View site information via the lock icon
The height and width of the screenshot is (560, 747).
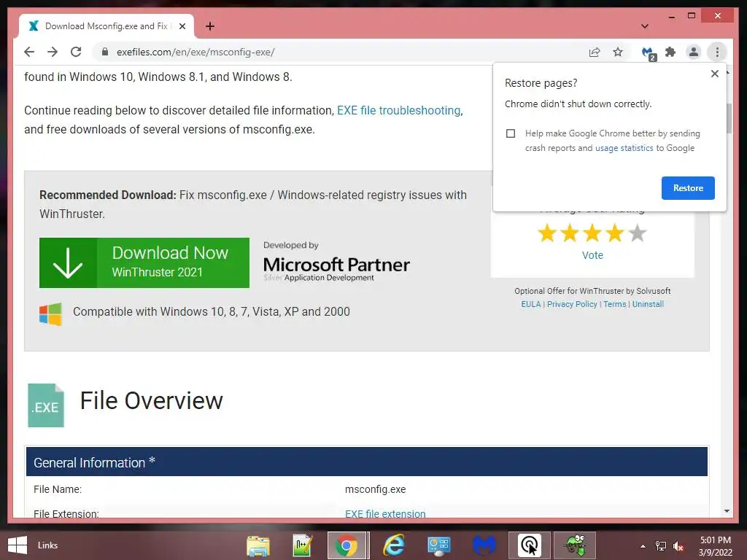[x=105, y=52]
